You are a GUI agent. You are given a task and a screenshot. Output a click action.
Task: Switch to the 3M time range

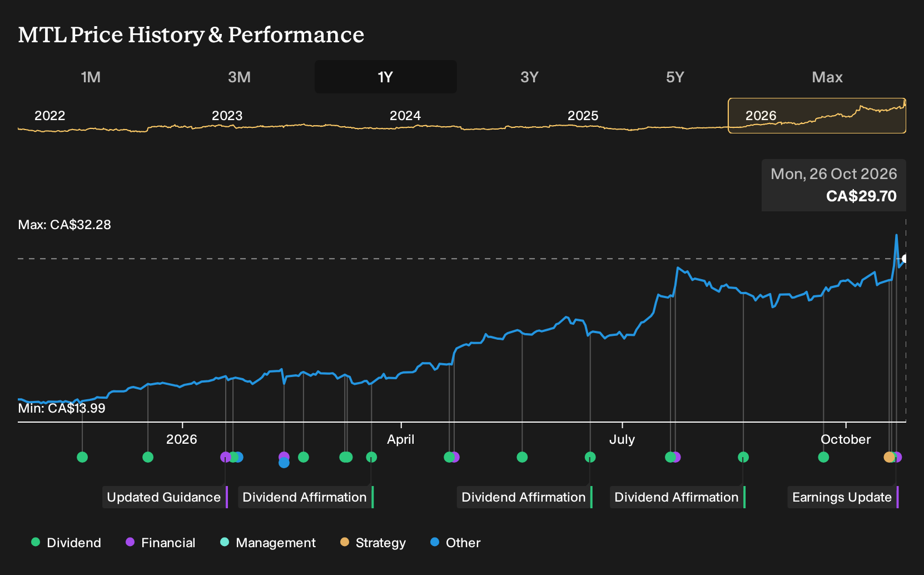[x=239, y=77]
